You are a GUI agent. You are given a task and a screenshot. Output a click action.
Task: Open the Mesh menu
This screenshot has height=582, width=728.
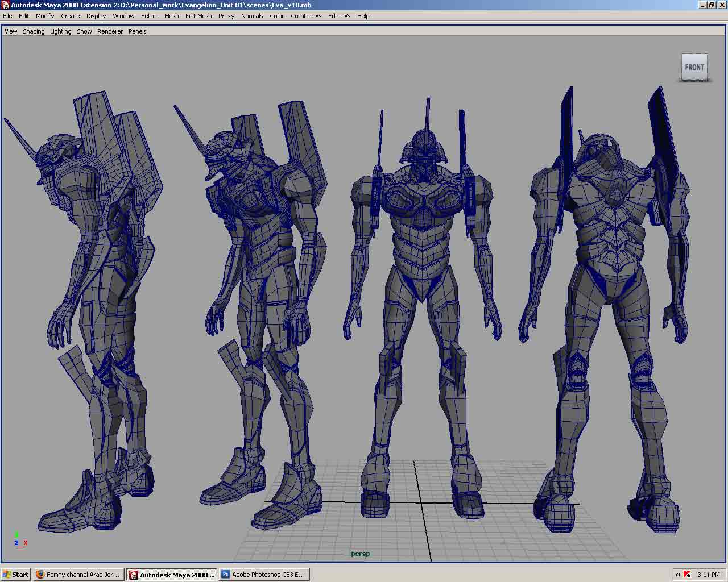(x=172, y=16)
